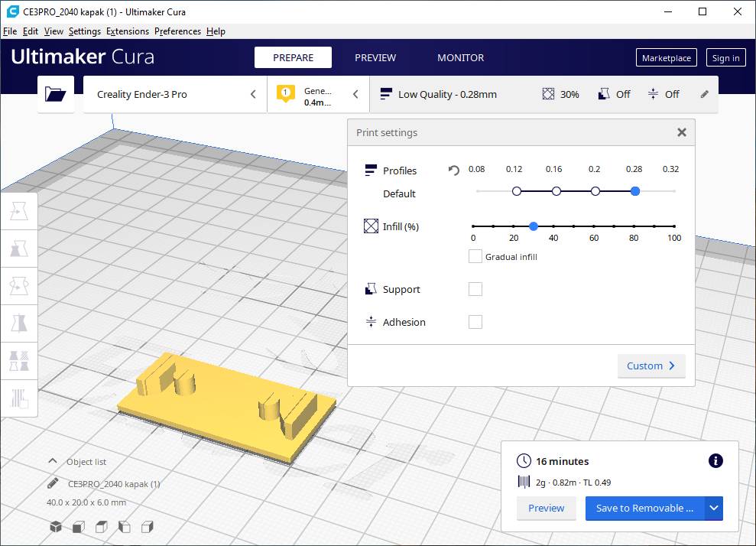Set infill slider to 60 percent
The width and height of the screenshot is (756, 546).
click(593, 226)
